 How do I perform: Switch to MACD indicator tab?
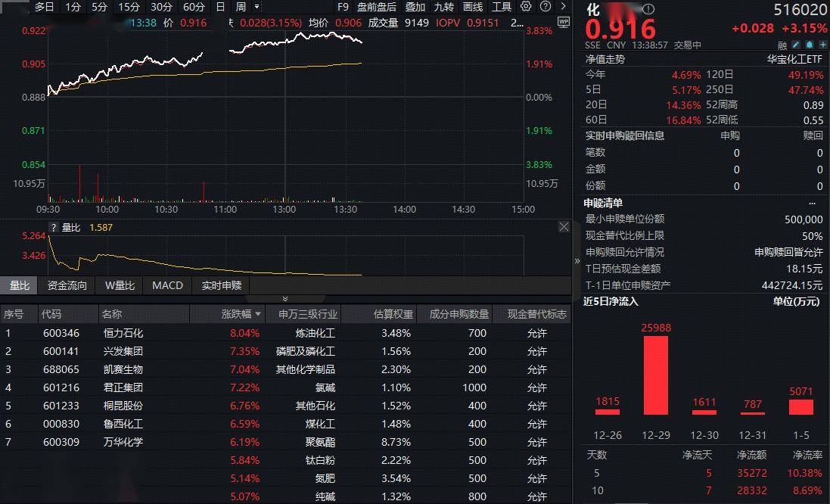(x=167, y=285)
